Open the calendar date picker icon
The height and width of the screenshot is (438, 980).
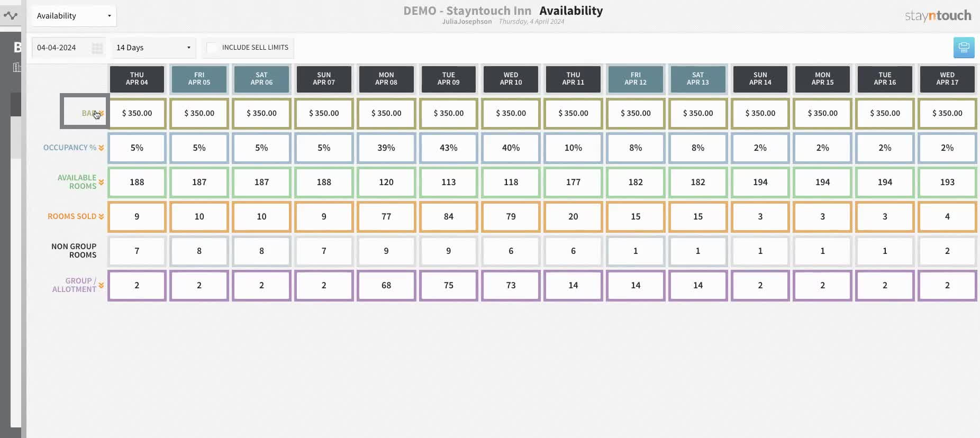(x=97, y=48)
